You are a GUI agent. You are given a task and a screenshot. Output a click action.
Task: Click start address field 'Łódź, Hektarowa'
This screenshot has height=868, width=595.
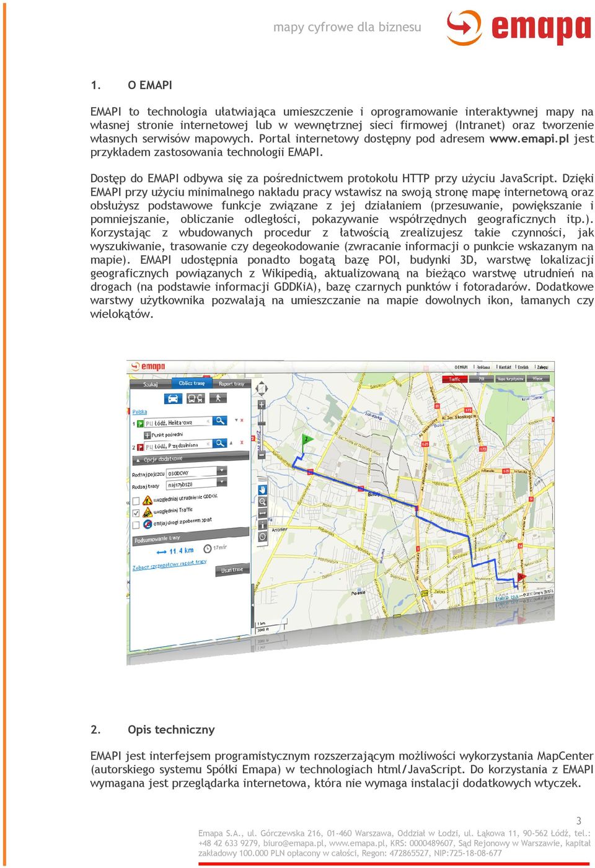pyautogui.click(x=178, y=423)
